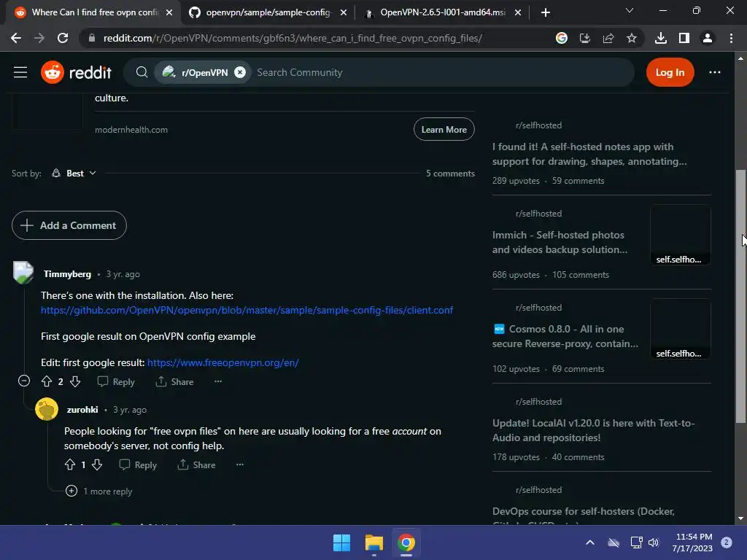Open the Immich self-hosted photos post
The image size is (747, 560).
(x=560, y=242)
